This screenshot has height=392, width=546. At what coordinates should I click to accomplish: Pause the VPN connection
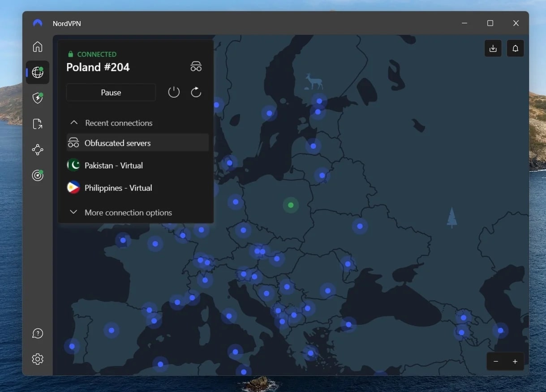pos(111,92)
